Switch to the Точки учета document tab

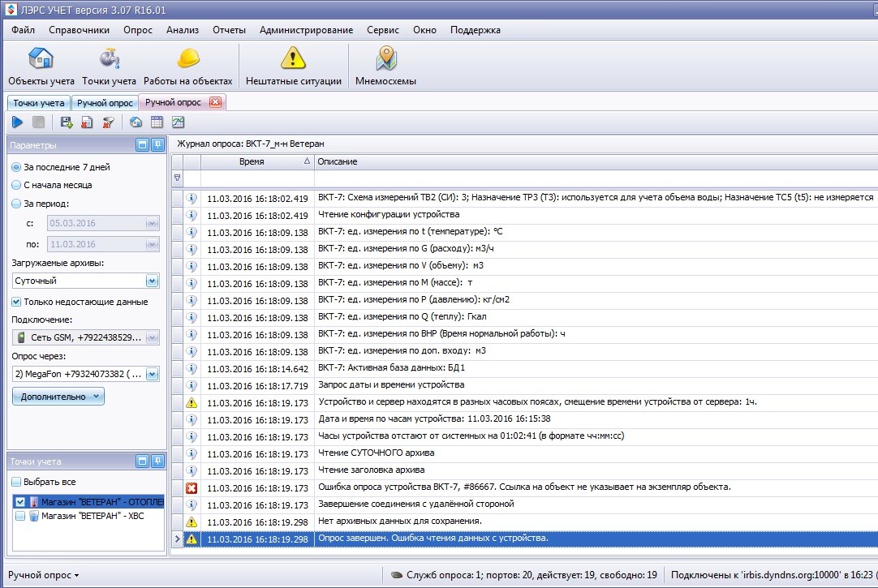(39, 103)
